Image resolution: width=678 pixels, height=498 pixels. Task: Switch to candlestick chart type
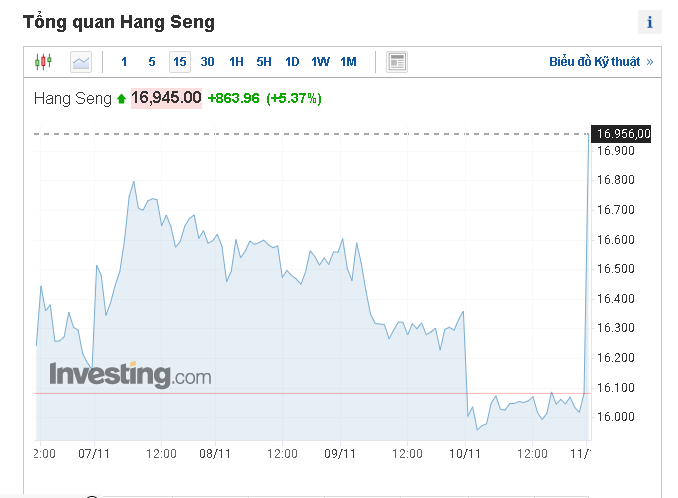(x=42, y=62)
